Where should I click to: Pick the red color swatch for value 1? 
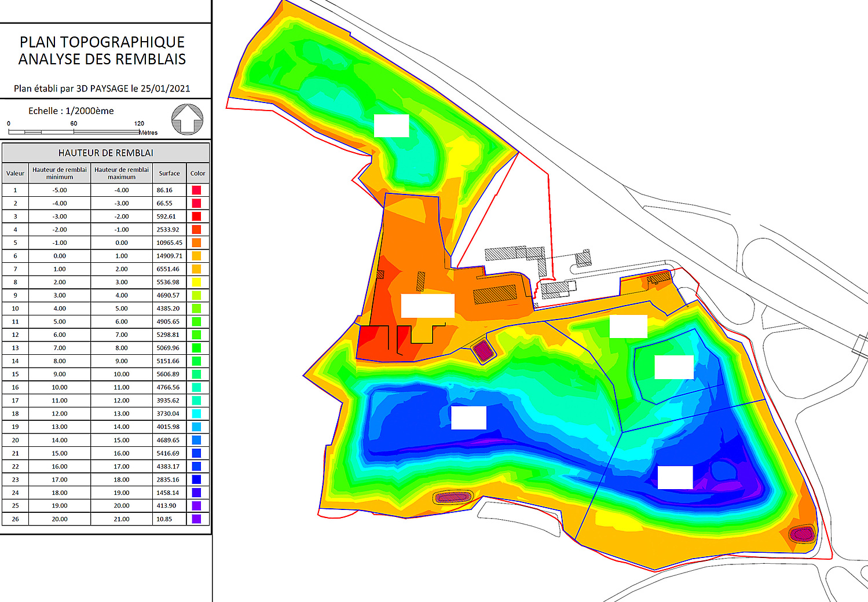click(x=197, y=190)
